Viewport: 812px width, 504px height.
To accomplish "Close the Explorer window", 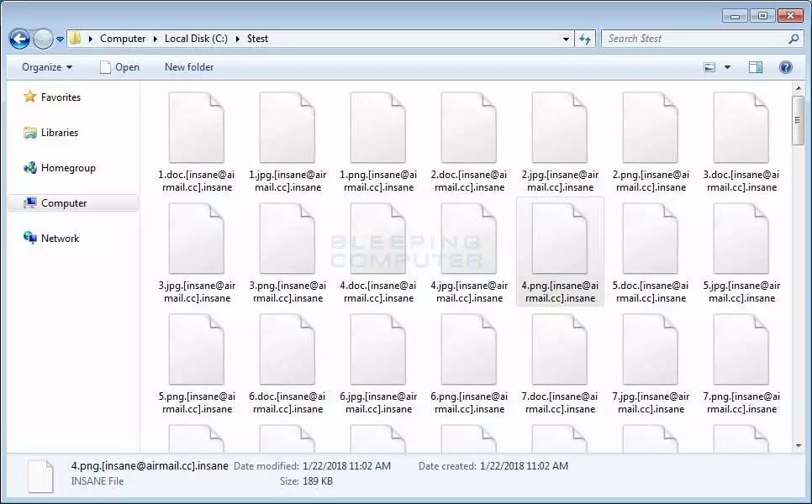I will coord(790,15).
